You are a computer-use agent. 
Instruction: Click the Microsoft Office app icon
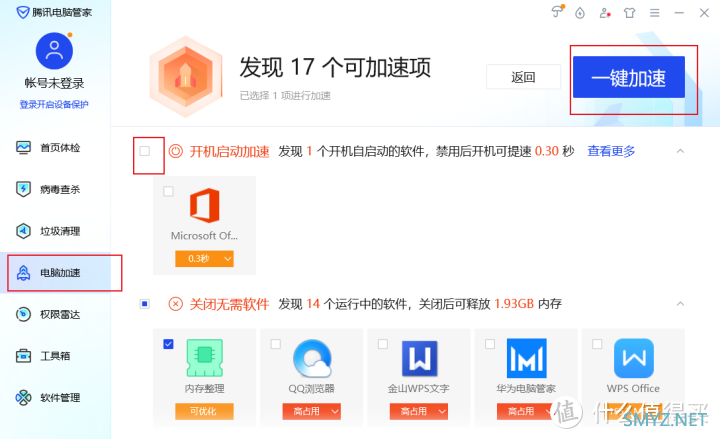coord(204,205)
